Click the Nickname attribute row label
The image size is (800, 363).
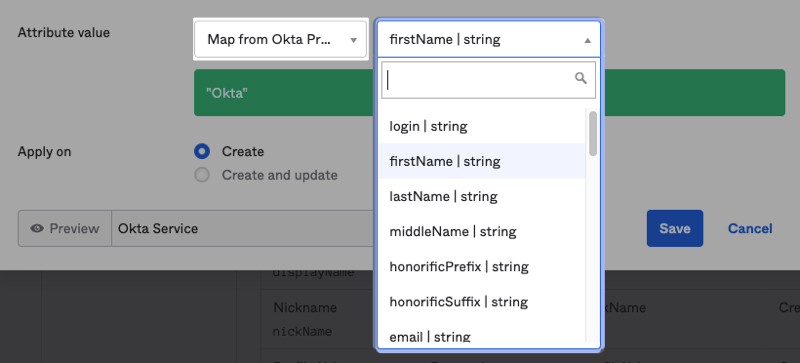coord(305,308)
